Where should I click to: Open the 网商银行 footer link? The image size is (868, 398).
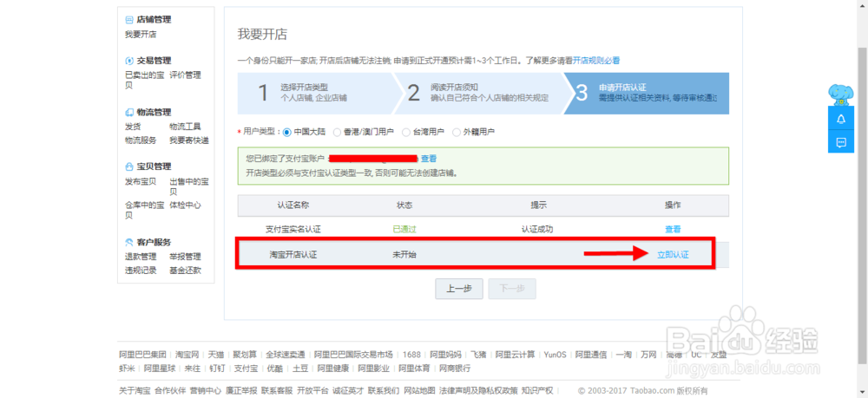pos(455,369)
